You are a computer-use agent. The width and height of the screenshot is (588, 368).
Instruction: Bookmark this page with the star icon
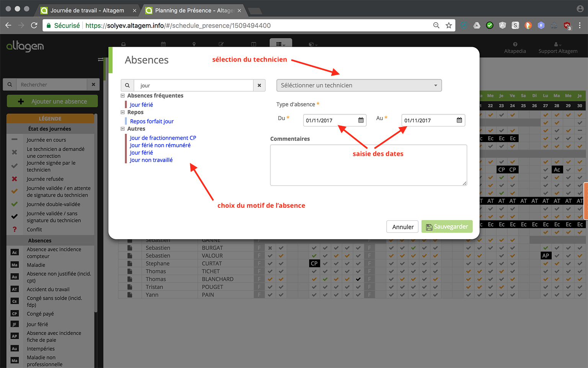pos(449,25)
